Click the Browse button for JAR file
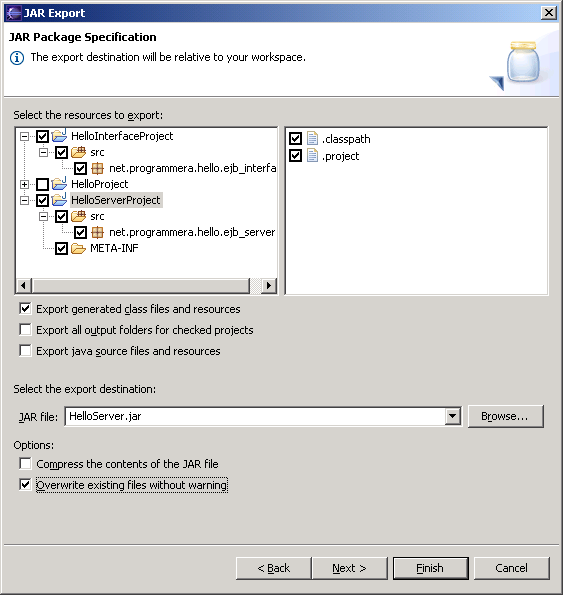The width and height of the screenshot is (563, 595). 506,416
